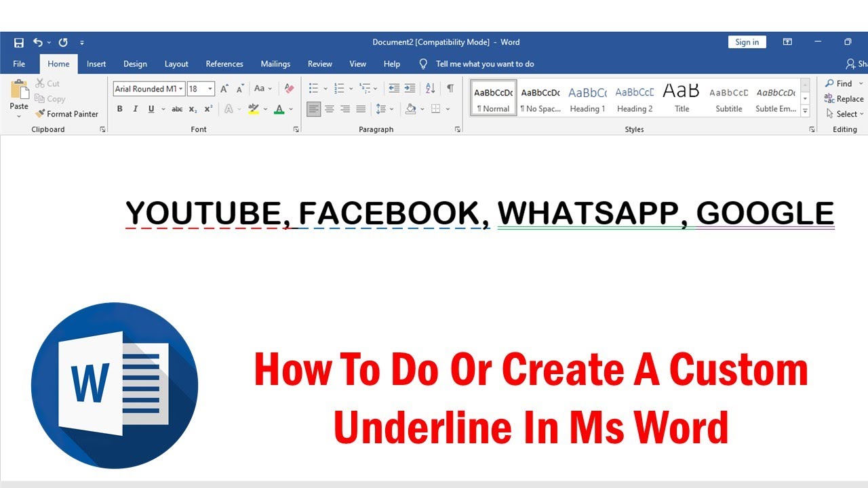868x488 pixels.
Task: Click Text Effects and Typography icon
Action: (229, 109)
